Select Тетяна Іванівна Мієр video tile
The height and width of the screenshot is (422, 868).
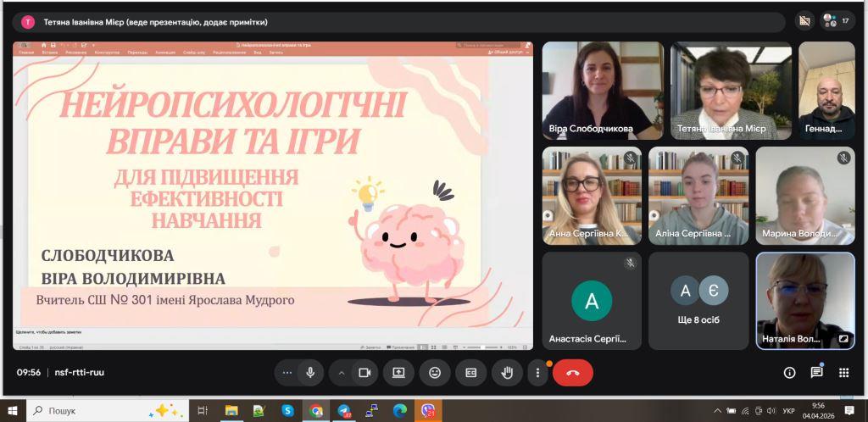pyautogui.click(x=732, y=91)
